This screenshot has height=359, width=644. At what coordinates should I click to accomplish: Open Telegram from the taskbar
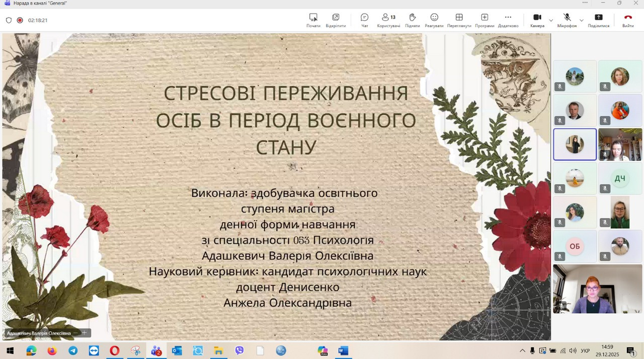point(73,350)
